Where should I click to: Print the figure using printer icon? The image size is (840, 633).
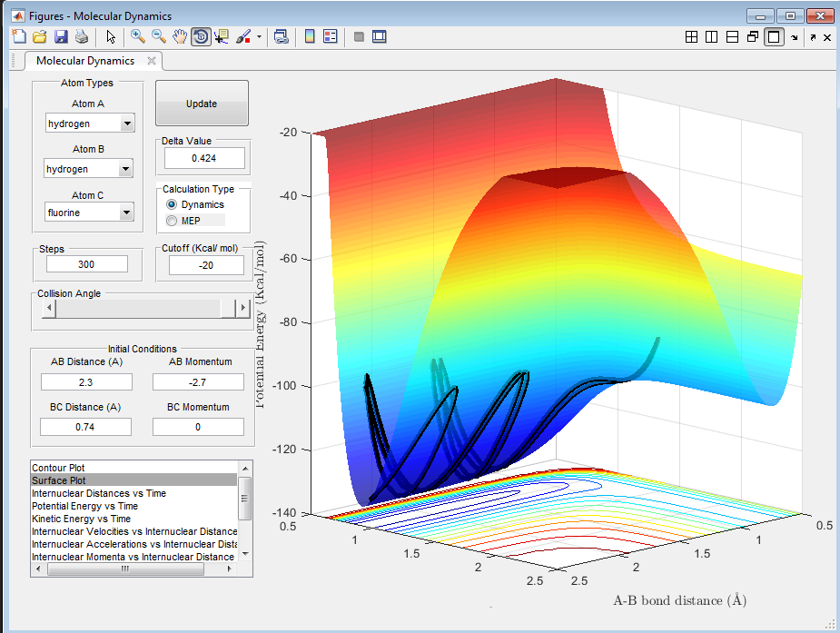82,36
